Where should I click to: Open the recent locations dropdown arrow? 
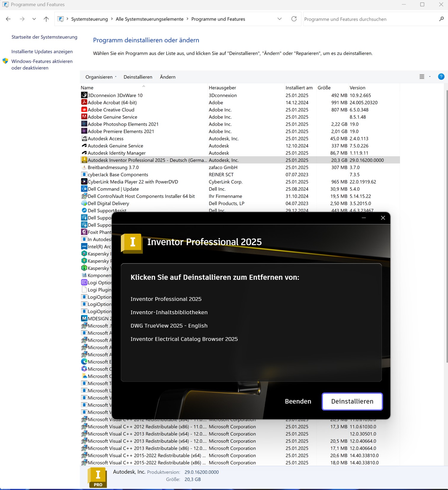(x=34, y=19)
